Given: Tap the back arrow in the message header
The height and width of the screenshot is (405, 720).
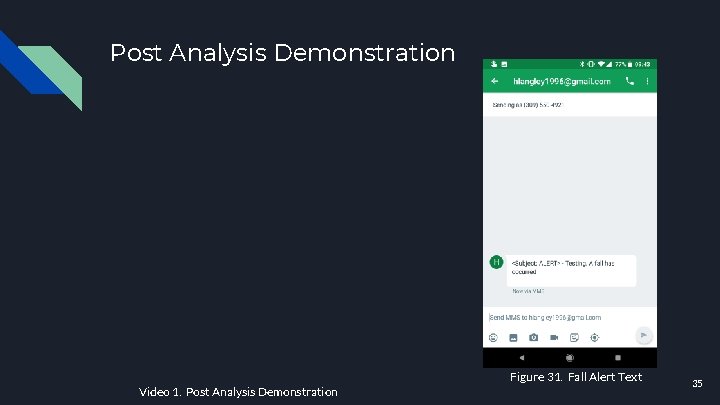Looking at the screenshot, I should pos(495,81).
